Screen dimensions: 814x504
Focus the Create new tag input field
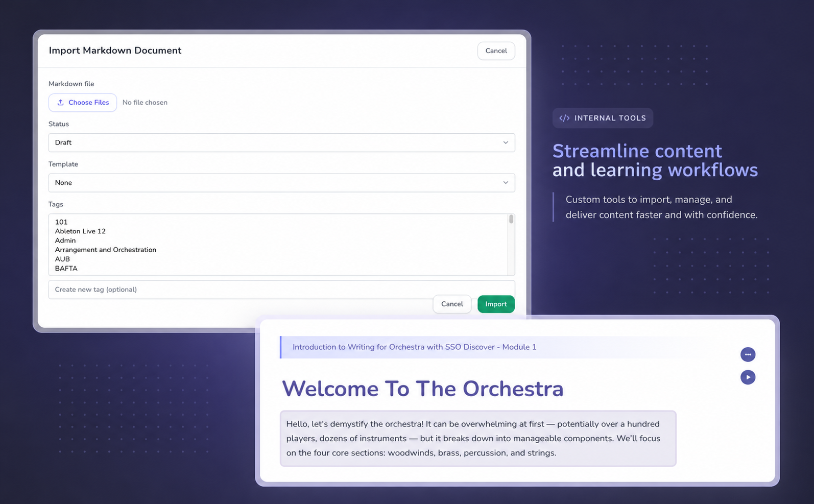[281, 290]
